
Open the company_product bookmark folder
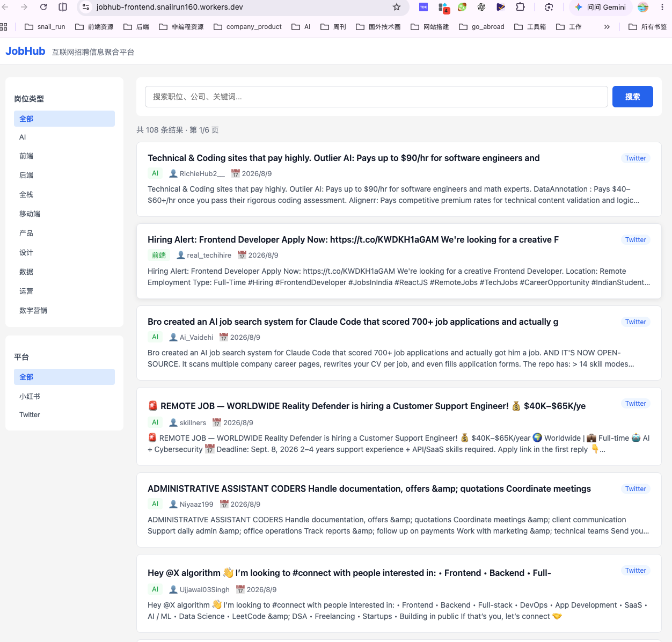[247, 26]
